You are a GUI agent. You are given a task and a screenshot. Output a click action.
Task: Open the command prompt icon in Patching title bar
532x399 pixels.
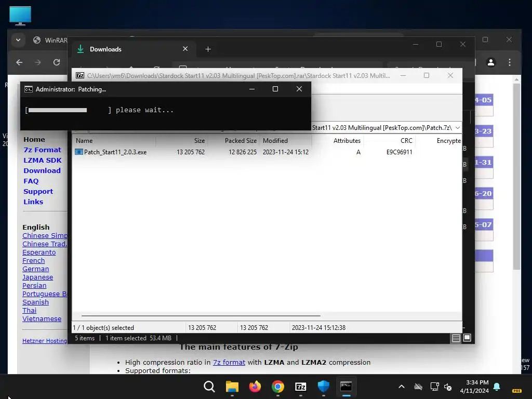29,89
